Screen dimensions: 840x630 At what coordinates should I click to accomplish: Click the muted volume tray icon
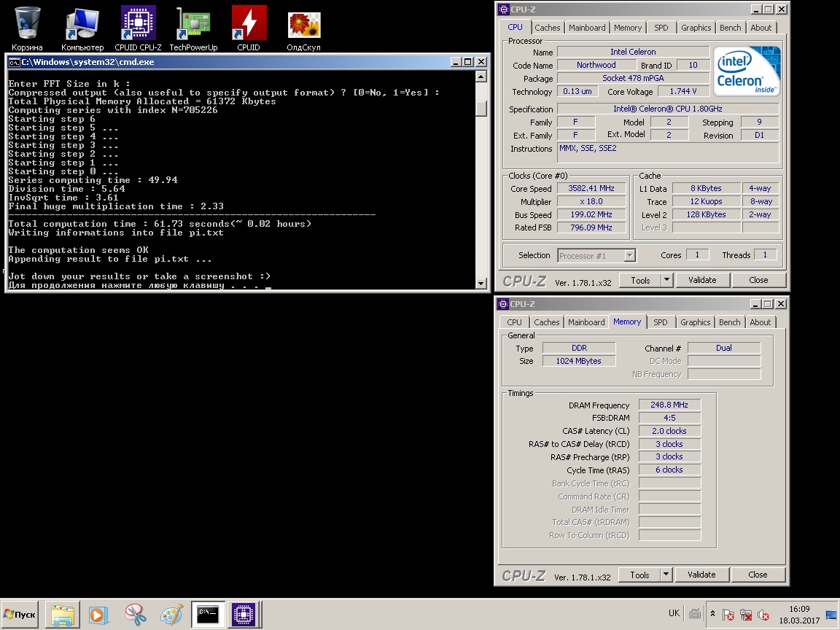[763, 615]
